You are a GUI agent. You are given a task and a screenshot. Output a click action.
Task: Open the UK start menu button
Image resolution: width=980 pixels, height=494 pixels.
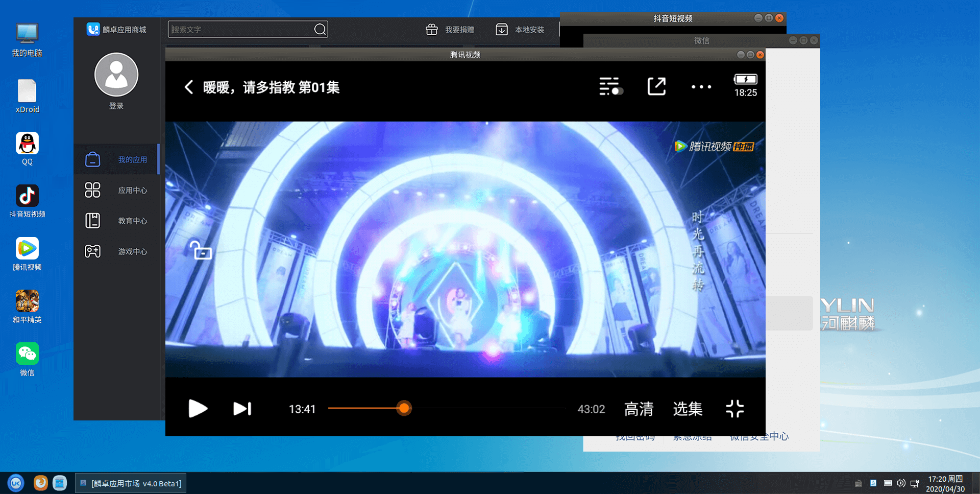coord(16,483)
